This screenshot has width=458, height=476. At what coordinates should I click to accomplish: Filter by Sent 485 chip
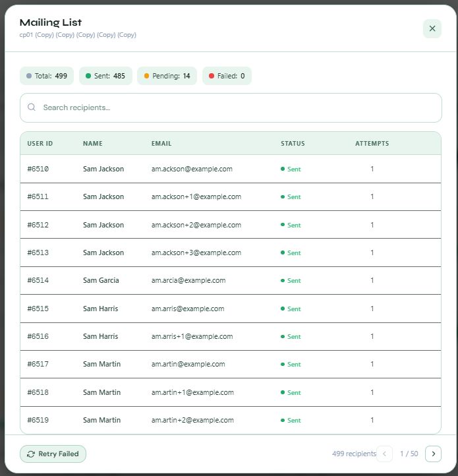click(105, 76)
